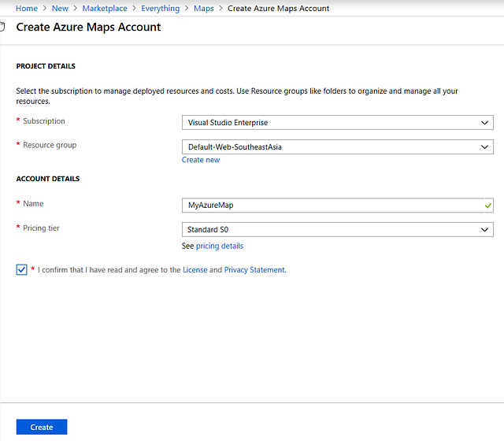Screen dimensions: 504x441
Task: Go back to Maps breadcrumb
Action: [x=203, y=9]
